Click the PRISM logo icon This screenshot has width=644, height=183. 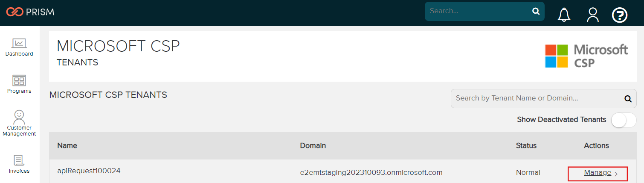pos(15,12)
